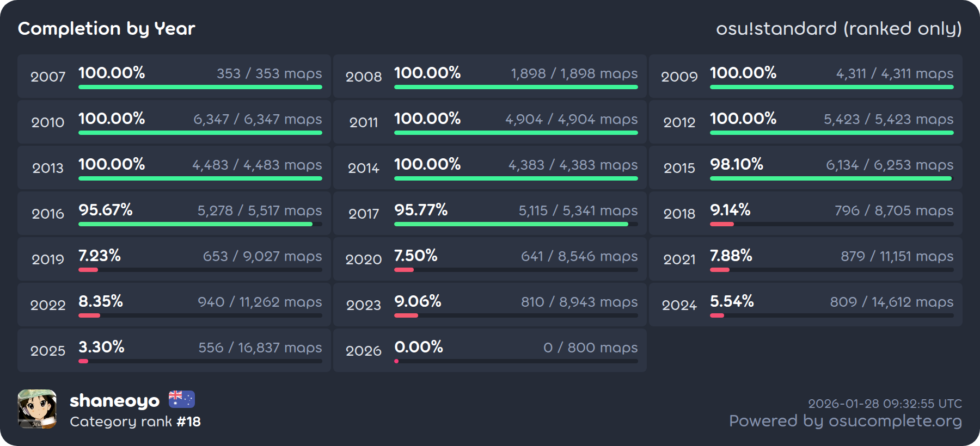Click the 2022 red progress bar
Image resolution: width=980 pixels, height=446 pixels.
tap(89, 315)
